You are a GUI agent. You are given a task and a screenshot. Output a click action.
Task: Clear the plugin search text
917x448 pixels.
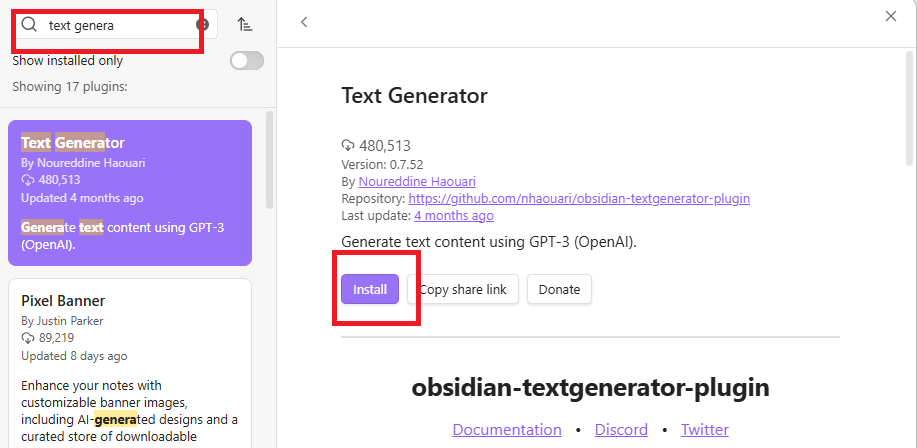pos(203,25)
